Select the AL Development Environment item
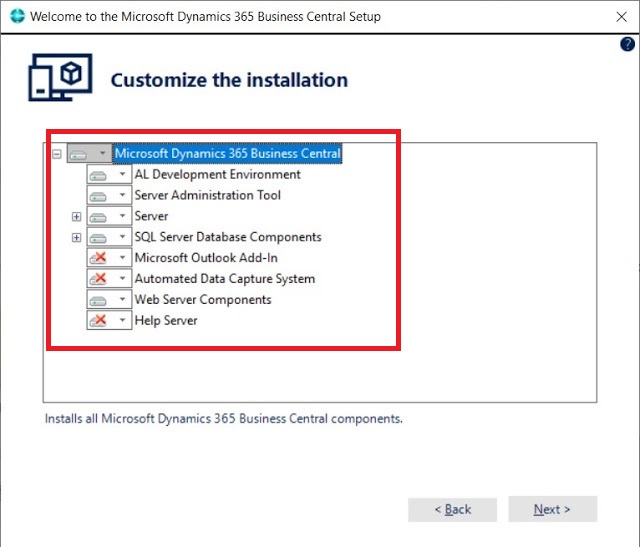Viewport: 640px width, 547px height. [x=217, y=175]
